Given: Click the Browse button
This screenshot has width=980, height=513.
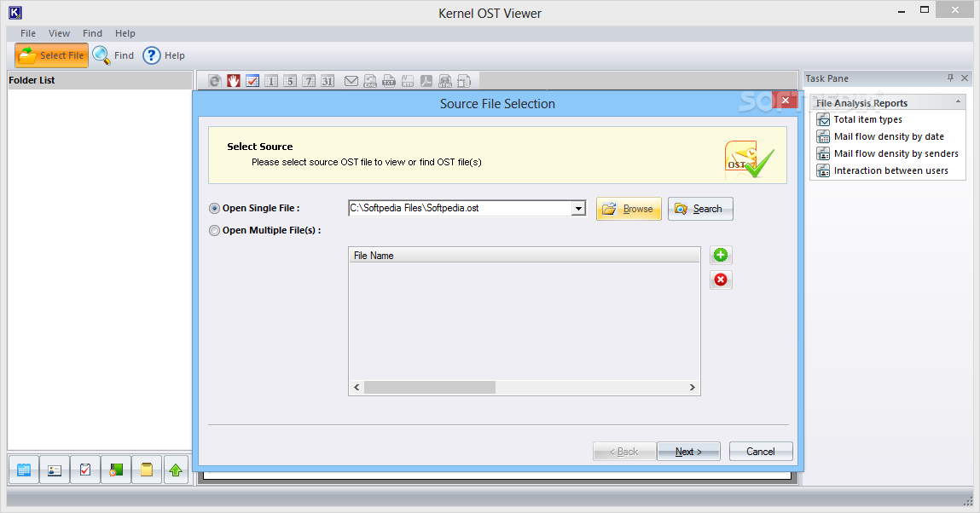Looking at the screenshot, I should [x=629, y=209].
